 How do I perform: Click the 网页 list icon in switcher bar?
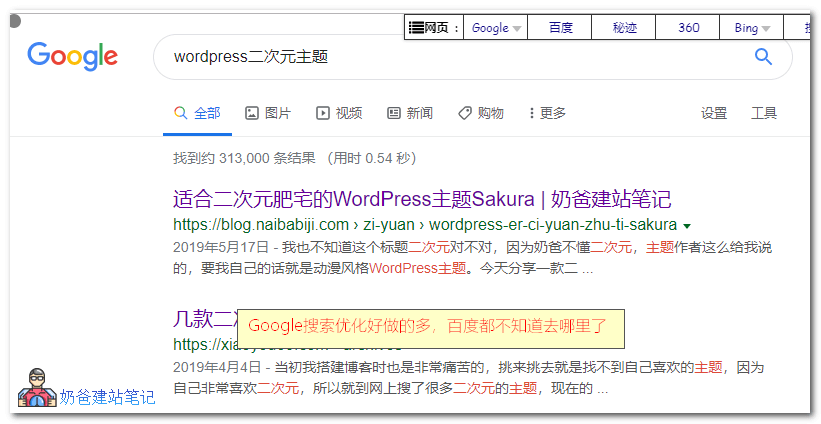tap(416, 28)
